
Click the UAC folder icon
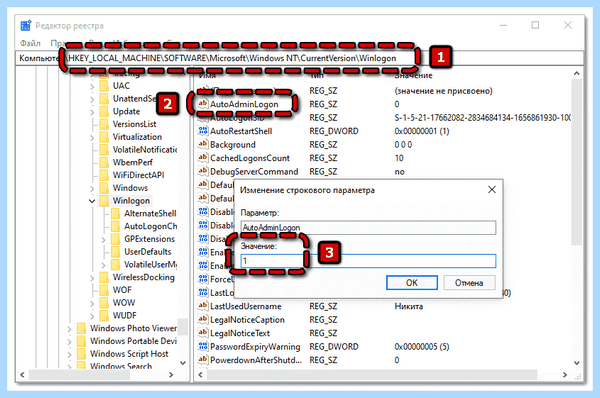[x=104, y=86]
